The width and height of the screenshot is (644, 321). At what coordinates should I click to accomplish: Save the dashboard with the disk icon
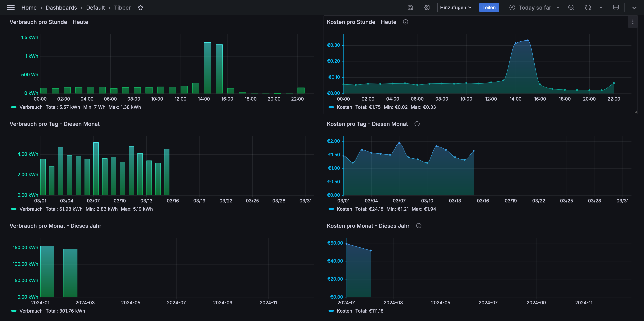410,7
